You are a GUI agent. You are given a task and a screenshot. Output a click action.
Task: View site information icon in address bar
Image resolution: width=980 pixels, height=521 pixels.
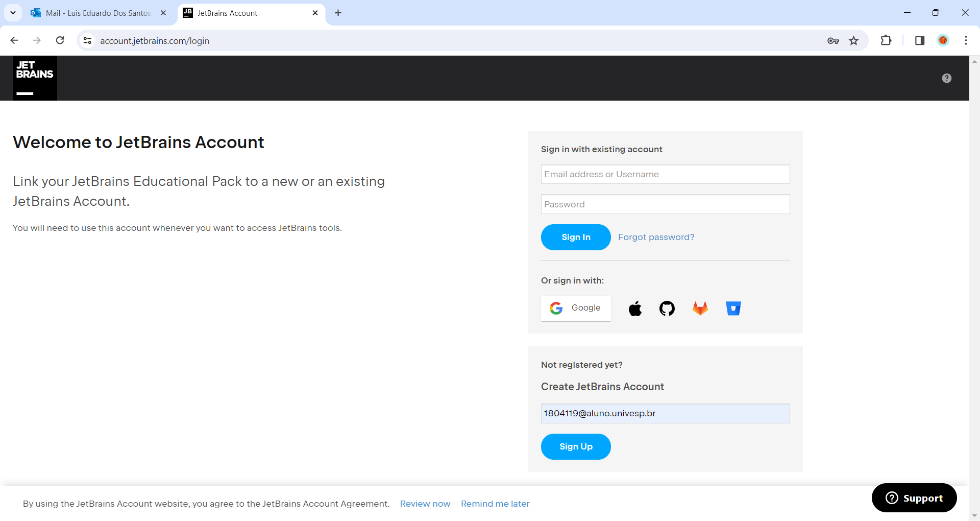coord(88,40)
